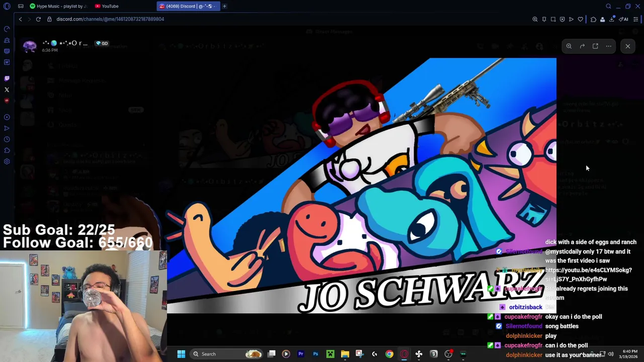The width and height of the screenshot is (644, 362).
Task: Select the Discord browser tab
Action: pos(187,6)
